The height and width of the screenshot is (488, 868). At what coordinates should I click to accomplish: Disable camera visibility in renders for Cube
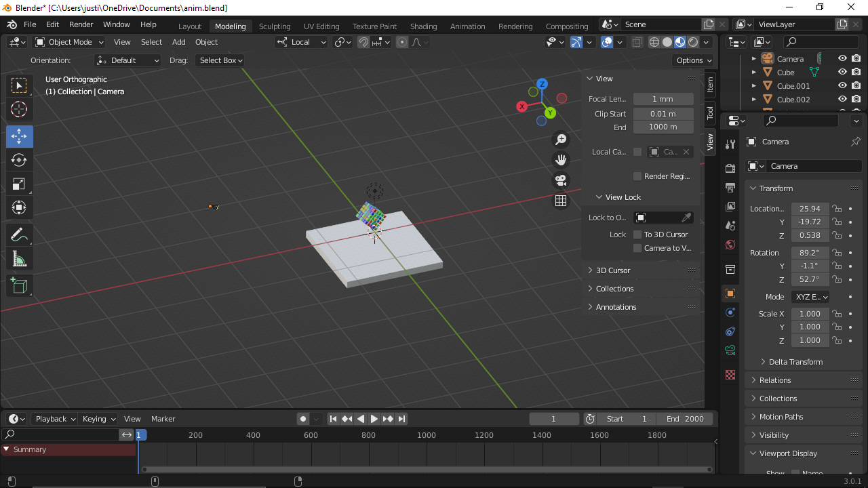point(856,72)
